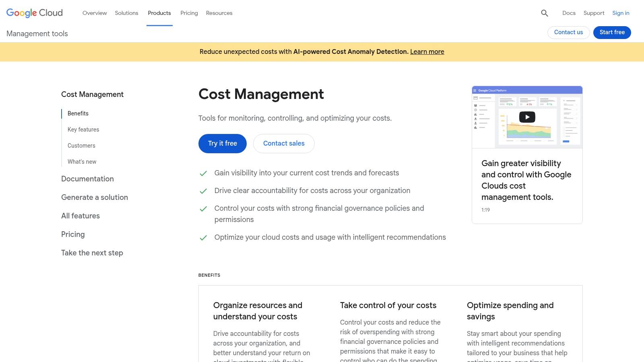Play the cost management tools video

[x=527, y=117]
